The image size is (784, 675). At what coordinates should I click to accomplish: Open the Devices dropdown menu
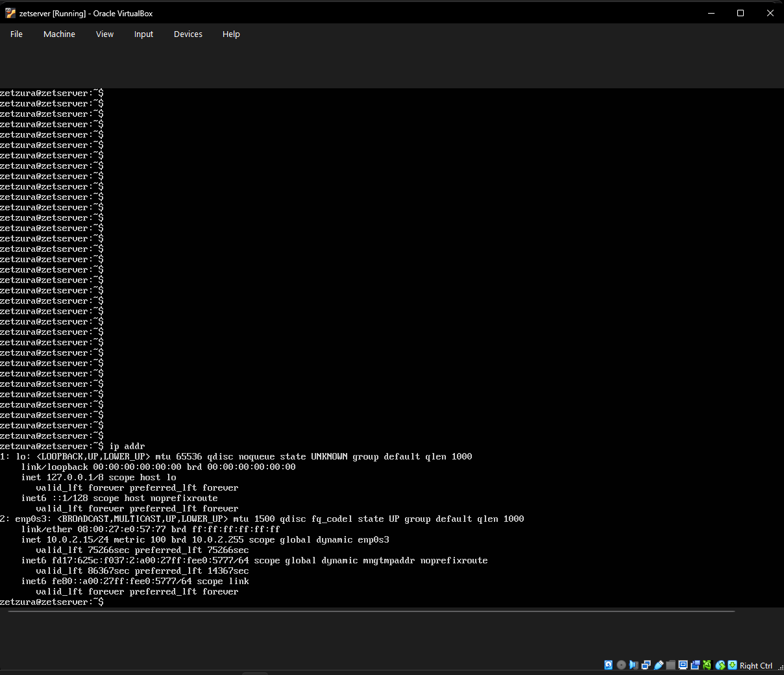click(188, 34)
